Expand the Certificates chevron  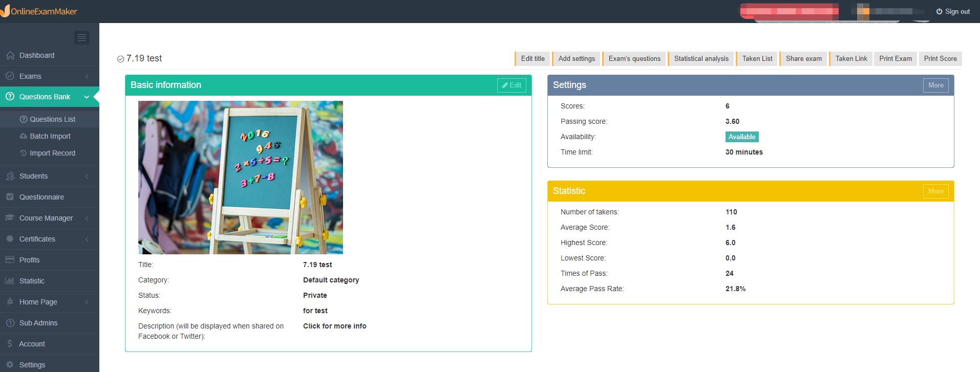[87, 239]
